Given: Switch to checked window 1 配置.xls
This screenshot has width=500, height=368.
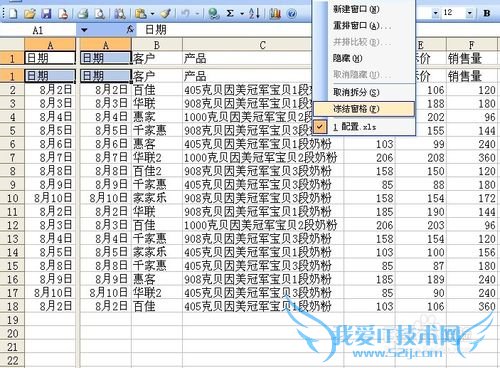Looking at the screenshot, I should click(x=365, y=127).
